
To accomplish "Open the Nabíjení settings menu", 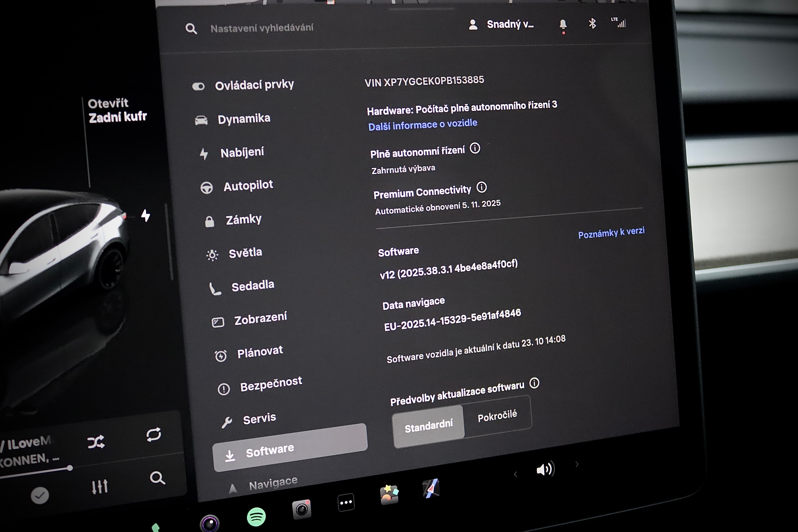I will tap(242, 152).
